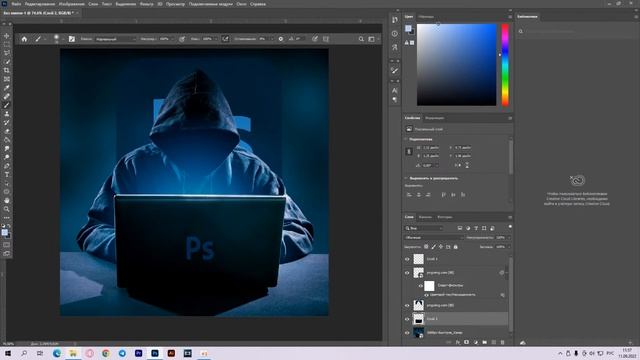Create new adjustment layer via half-circle icon
The width and height of the screenshot is (640, 360).
[476, 342]
